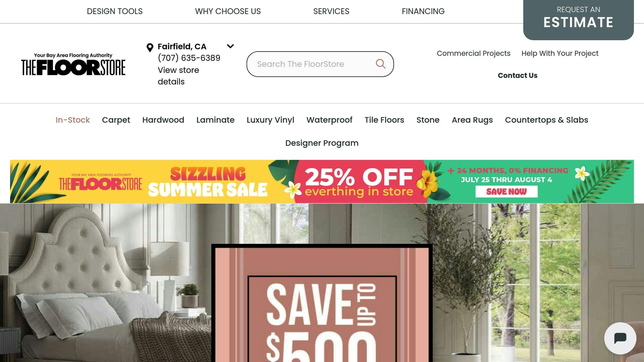
Task: Call the (707) 635-6389 phone link
Action: click(x=189, y=58)
